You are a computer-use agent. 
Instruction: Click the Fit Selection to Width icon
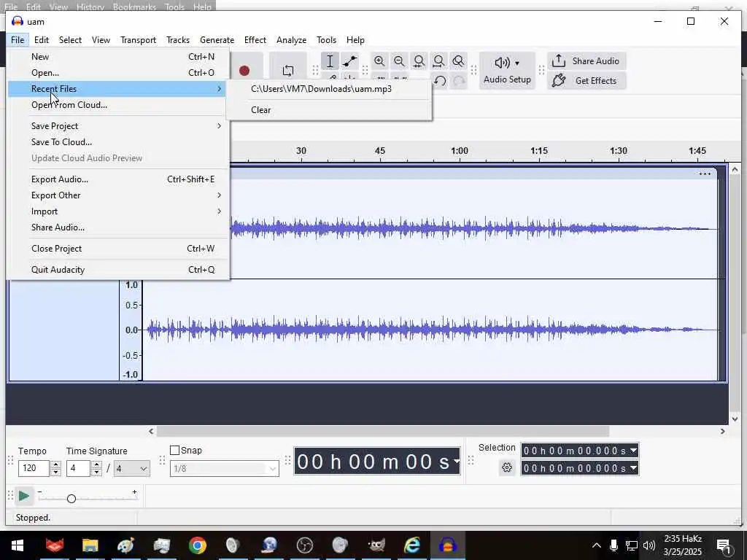click(419, 61)
